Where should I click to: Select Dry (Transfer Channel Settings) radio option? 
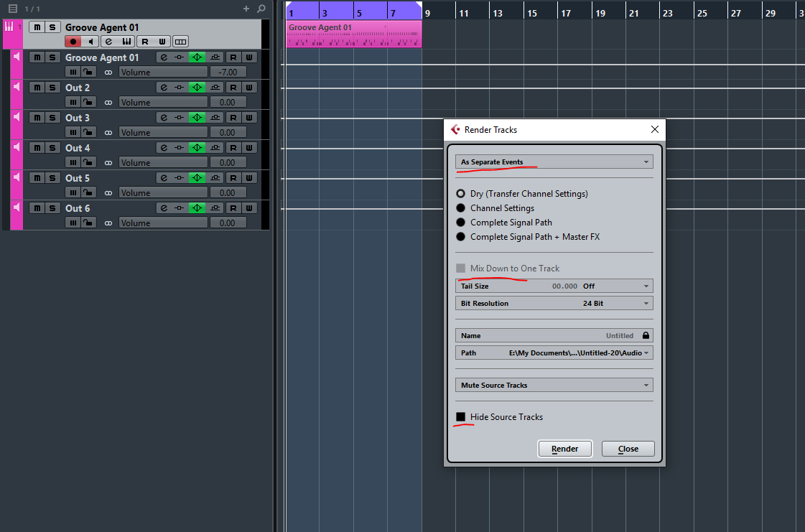460,194
